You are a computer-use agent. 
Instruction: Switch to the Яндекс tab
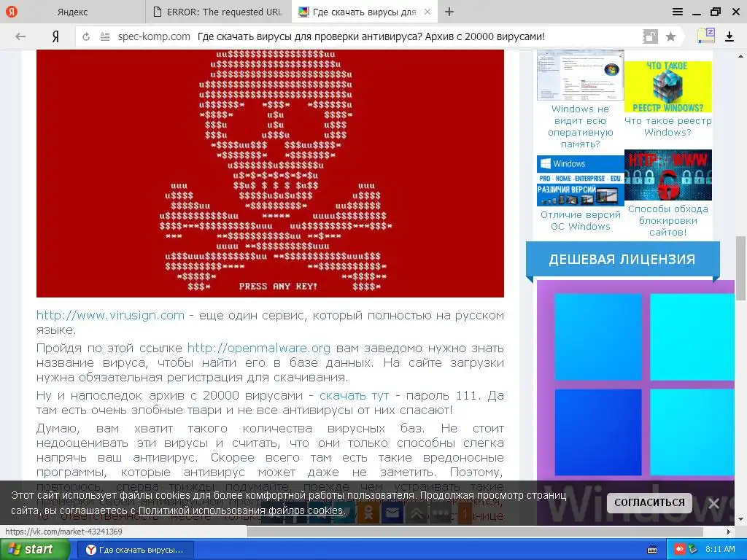[x=72, y=12]
